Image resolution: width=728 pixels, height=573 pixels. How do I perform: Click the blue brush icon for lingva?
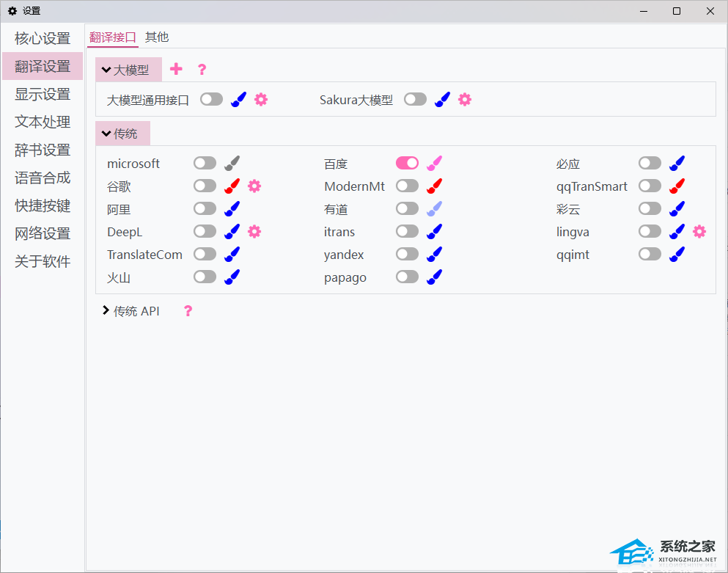[x=677, y=231]
